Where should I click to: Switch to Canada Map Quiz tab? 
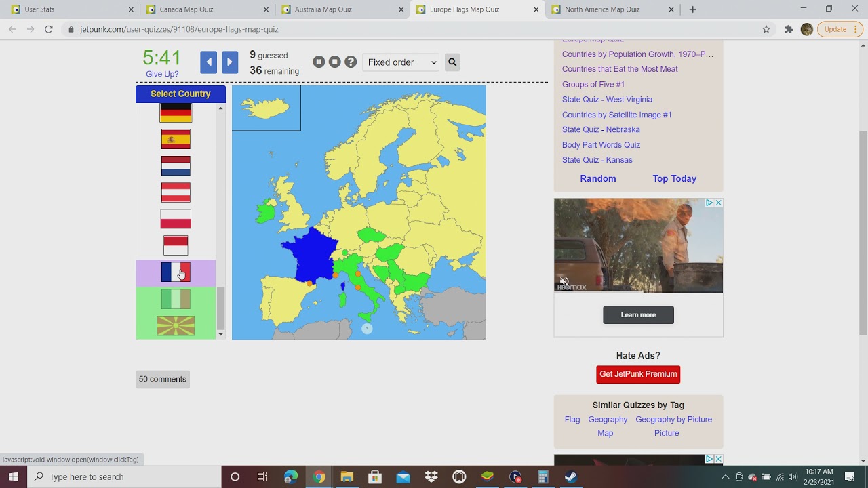(207, 9)
